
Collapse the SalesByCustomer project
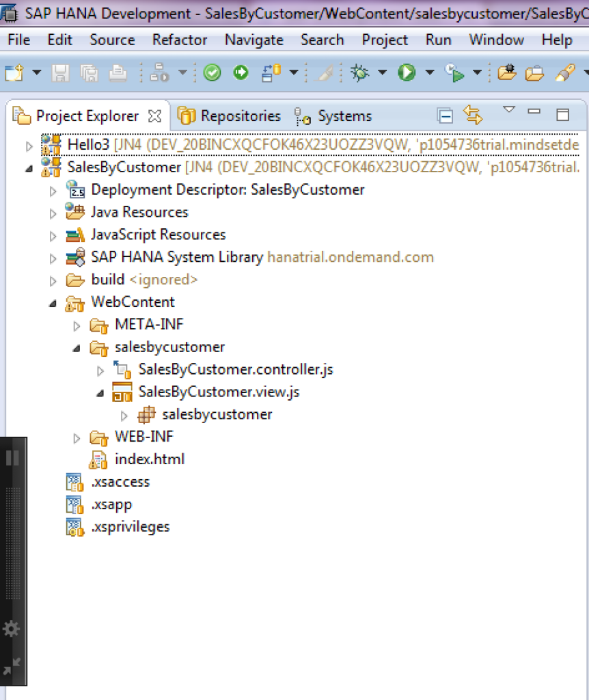29,169
